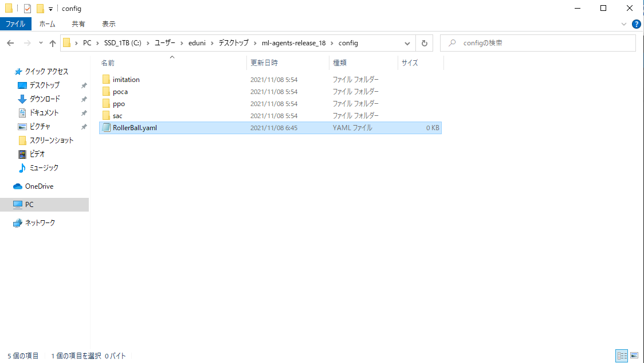Sort by the 更新日時 column header
The height and width of the screenshot is (363, 644).
tap(264, 63)
